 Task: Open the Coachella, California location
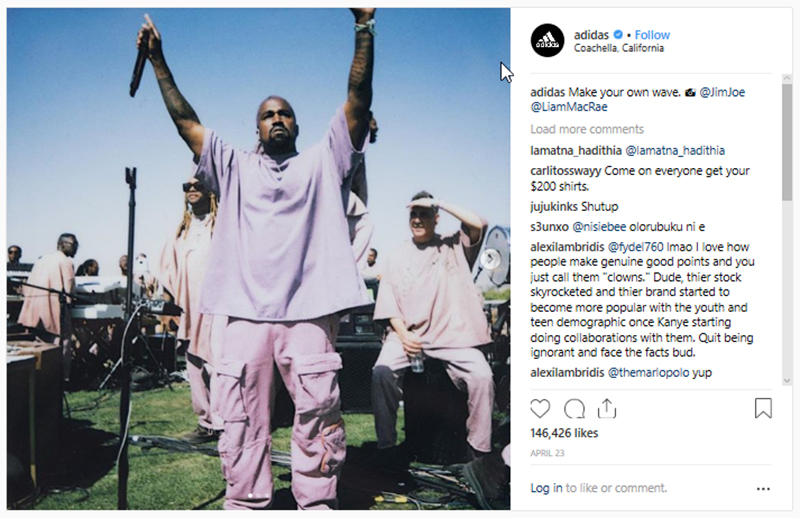[619, 48]
